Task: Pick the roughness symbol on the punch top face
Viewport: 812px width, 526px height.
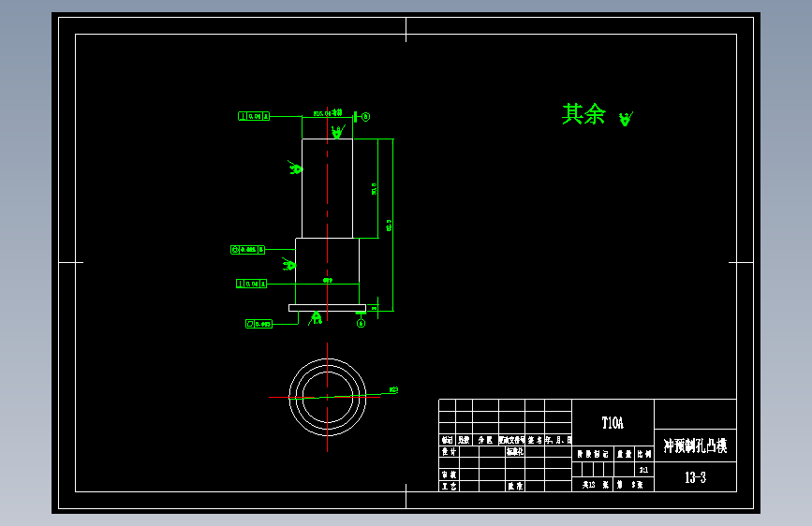Action: [338, 131]
